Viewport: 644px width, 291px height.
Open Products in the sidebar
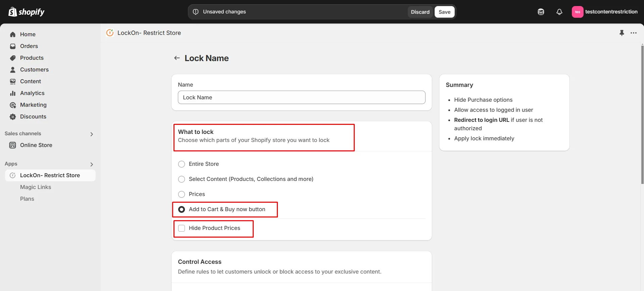click(32, 58)
